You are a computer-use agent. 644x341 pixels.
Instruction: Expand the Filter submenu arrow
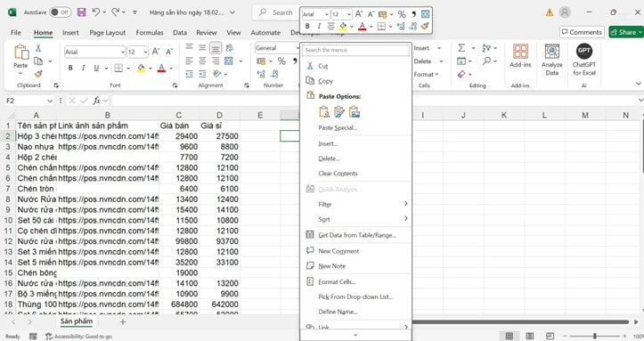[406, 204]
